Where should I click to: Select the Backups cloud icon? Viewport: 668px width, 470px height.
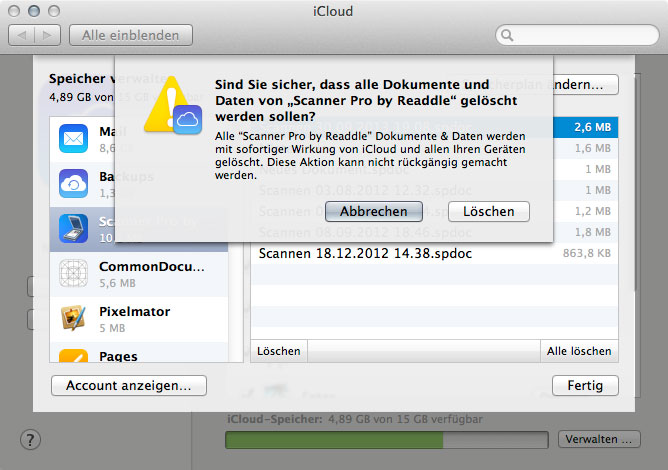[74, 184]
